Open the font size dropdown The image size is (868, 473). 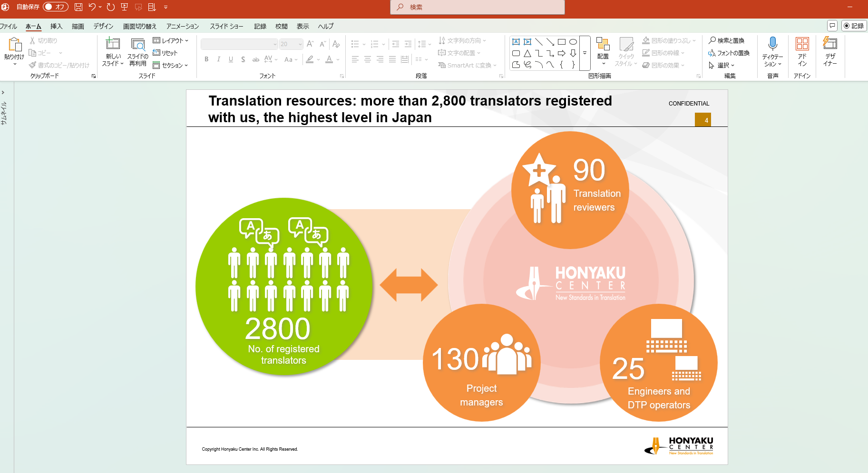pos(300,44)
